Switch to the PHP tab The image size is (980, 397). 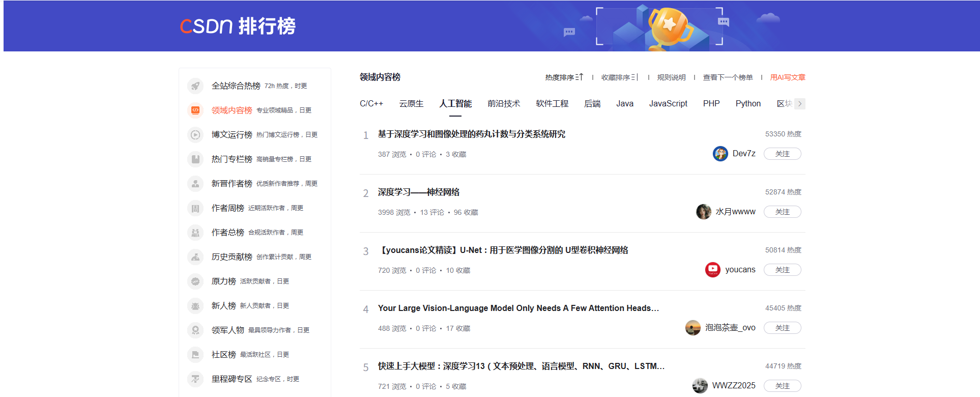pyautogui.click(x=711, y=104)
